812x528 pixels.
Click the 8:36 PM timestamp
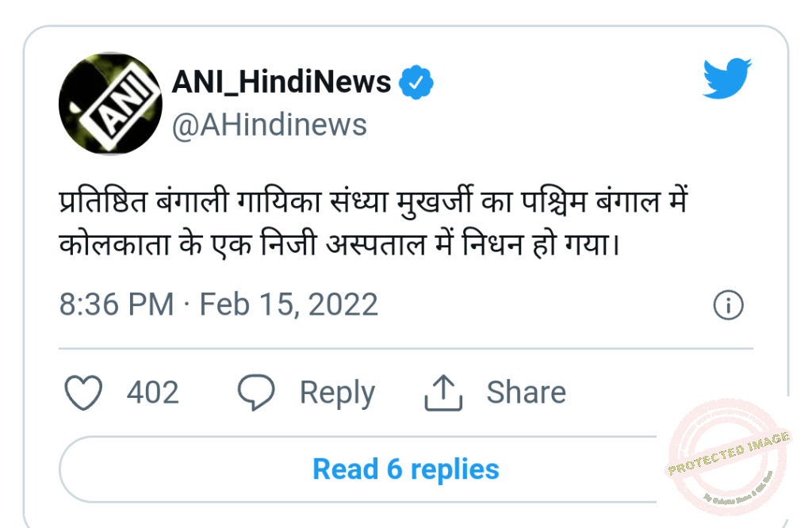pyautogui.click(x=117, y=304)
